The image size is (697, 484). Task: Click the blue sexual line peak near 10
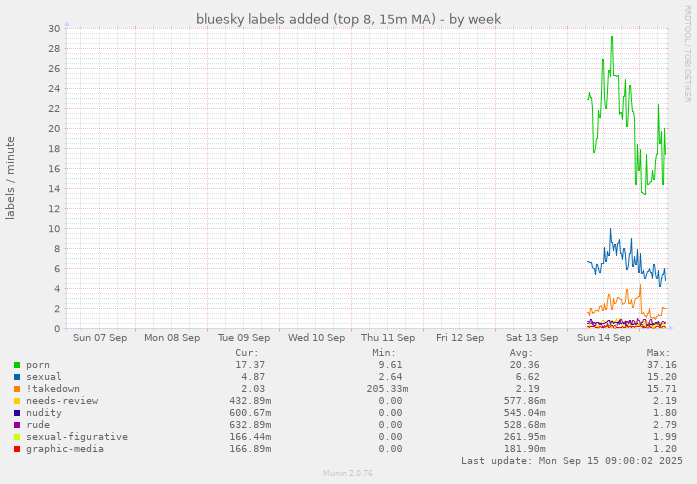610,230
